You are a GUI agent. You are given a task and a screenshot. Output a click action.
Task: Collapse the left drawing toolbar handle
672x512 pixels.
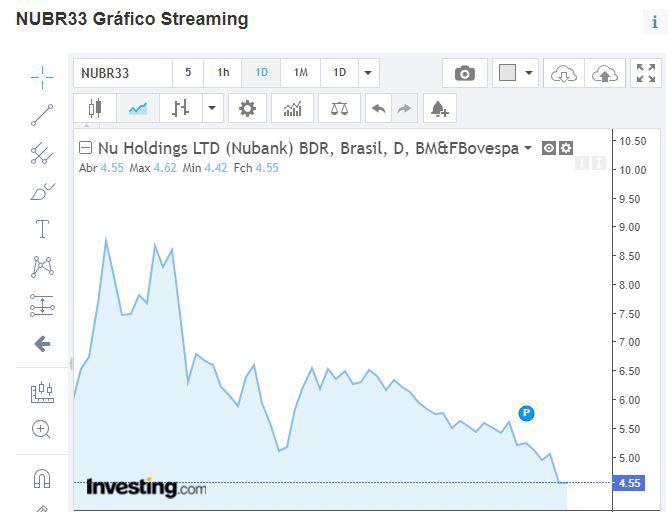(71, 363)
